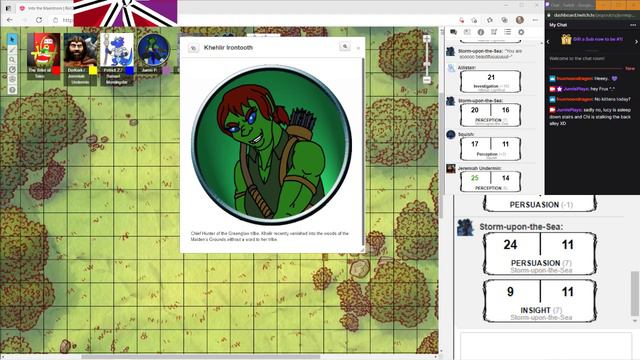The image size is (640, 360).
Task: Click Storm-upon-the-Sea large chat avatar
Action: click(465, 227)
